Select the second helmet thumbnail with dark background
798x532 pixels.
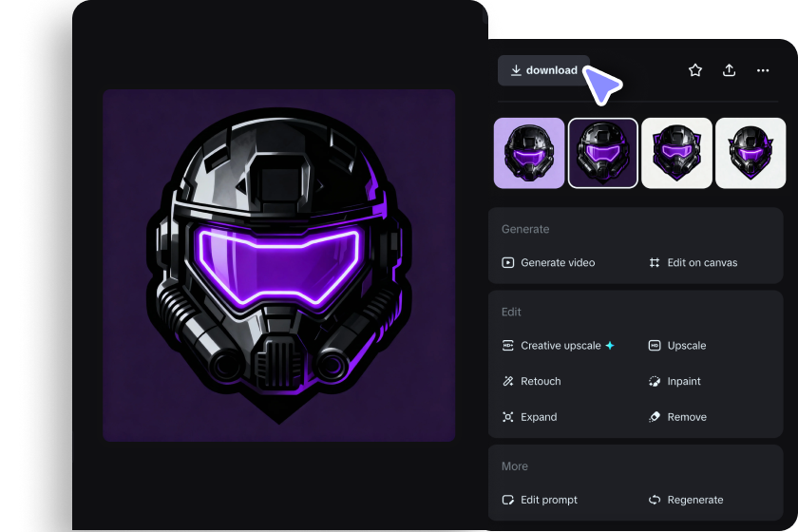coord(603,153)
